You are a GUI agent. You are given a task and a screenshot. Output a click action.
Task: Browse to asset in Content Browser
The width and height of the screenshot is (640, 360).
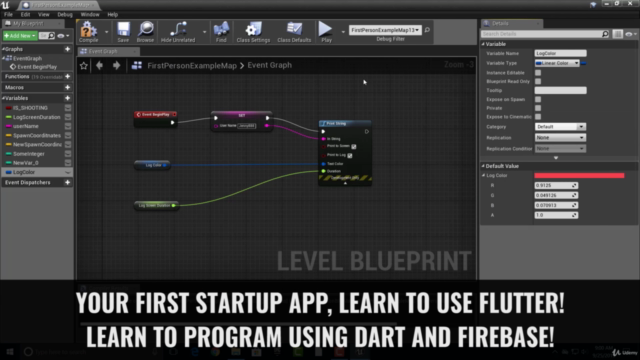coord(145,32)
